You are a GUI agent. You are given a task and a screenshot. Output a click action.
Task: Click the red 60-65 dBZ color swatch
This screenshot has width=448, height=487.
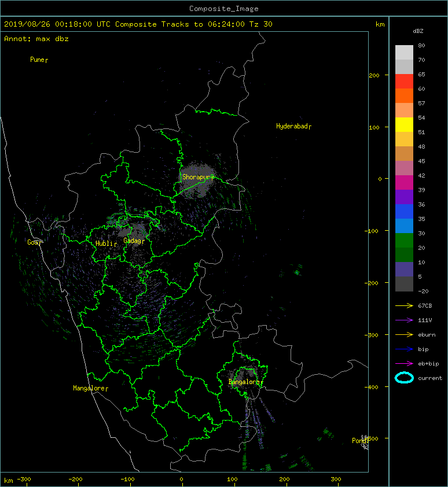[404, 82]
